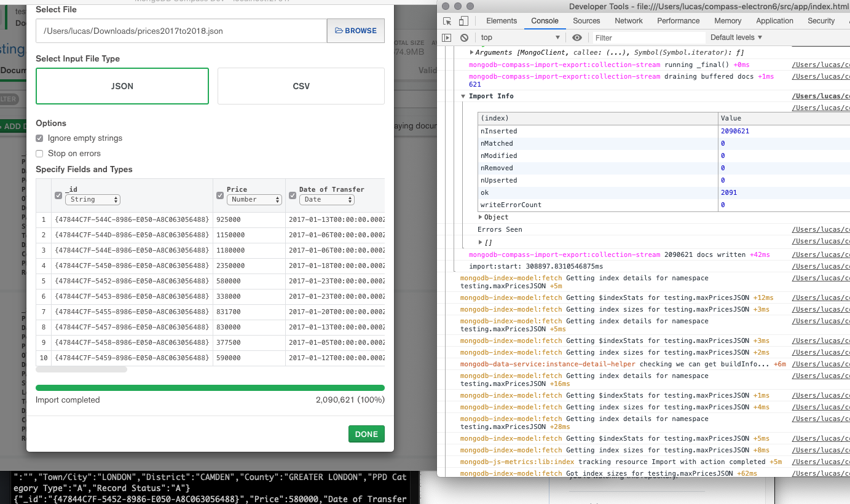Switch to the Memory tab

(728, 21)
